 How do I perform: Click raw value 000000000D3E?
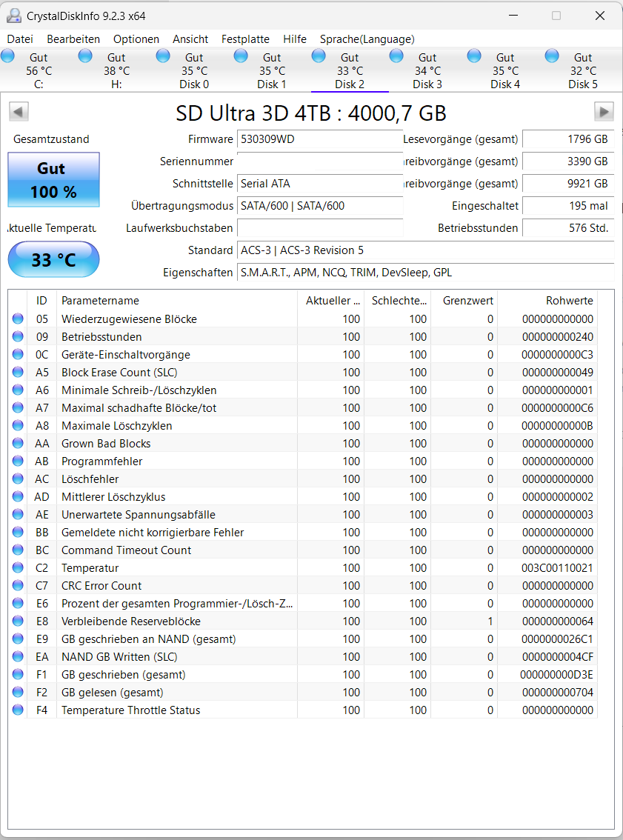tap(556, 675)
